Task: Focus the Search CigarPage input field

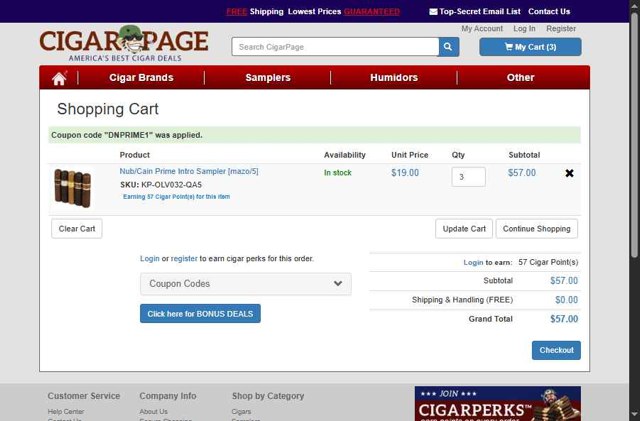Action: pyautogui.click(x=335, y=47)
